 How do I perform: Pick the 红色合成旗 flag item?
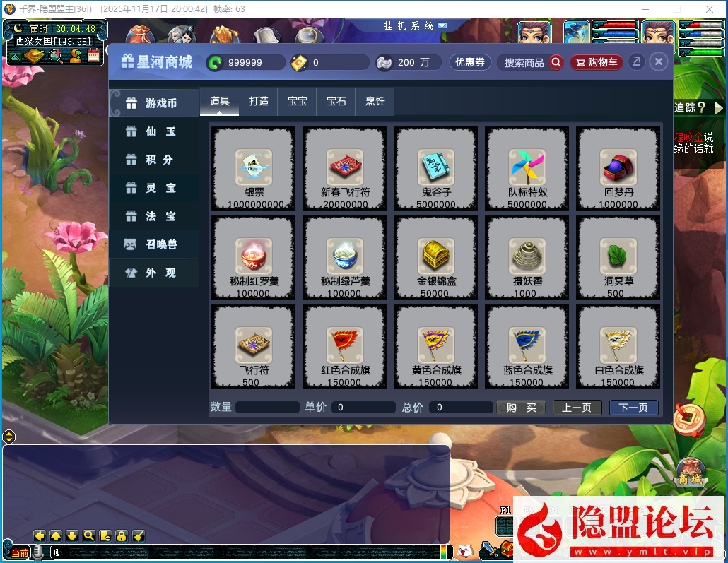coord(345,345)
